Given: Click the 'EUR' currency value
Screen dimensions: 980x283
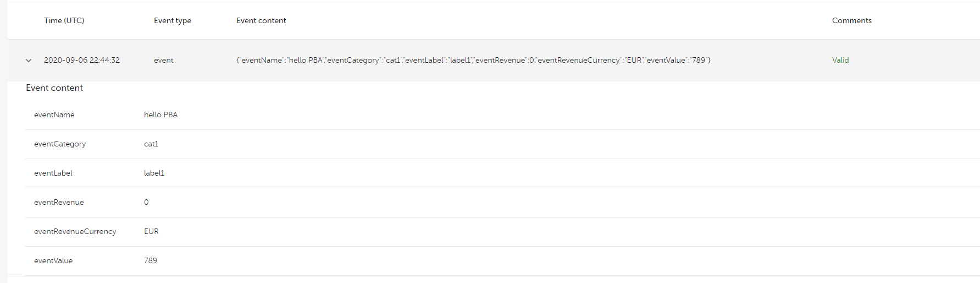Looking at the screenshot, I should 151,231.
